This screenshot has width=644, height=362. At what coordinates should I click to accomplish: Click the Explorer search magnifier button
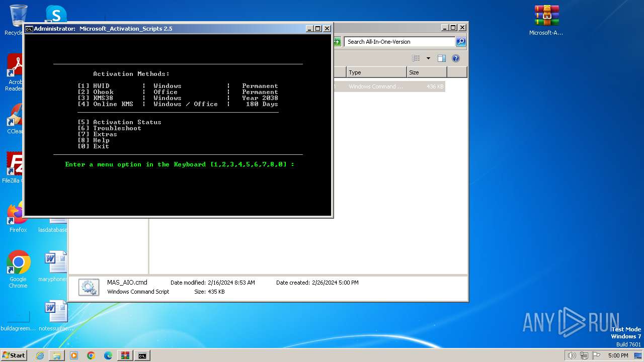[460, 42]
